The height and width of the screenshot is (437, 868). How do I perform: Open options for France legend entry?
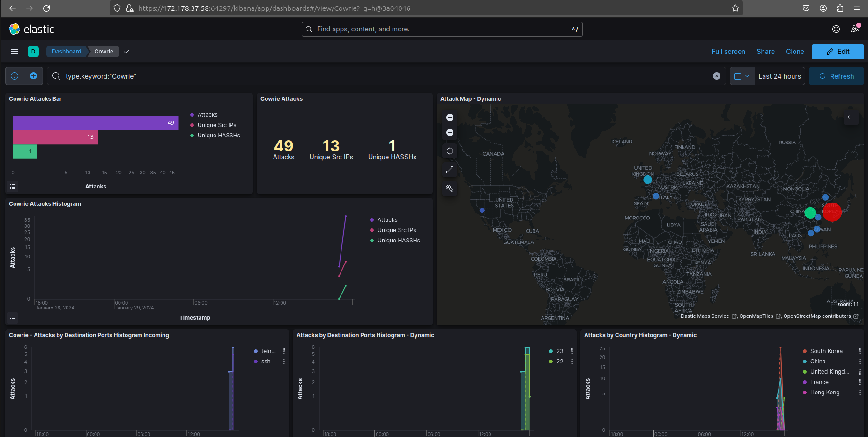pos(860,382)
